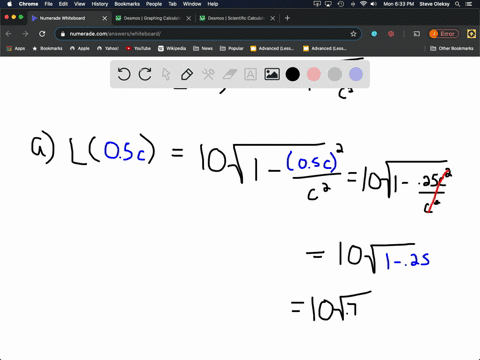The height and width of the screenshot is (360, 480).
Task: Click the numerade.com address bar
Action: click(208, 34)
